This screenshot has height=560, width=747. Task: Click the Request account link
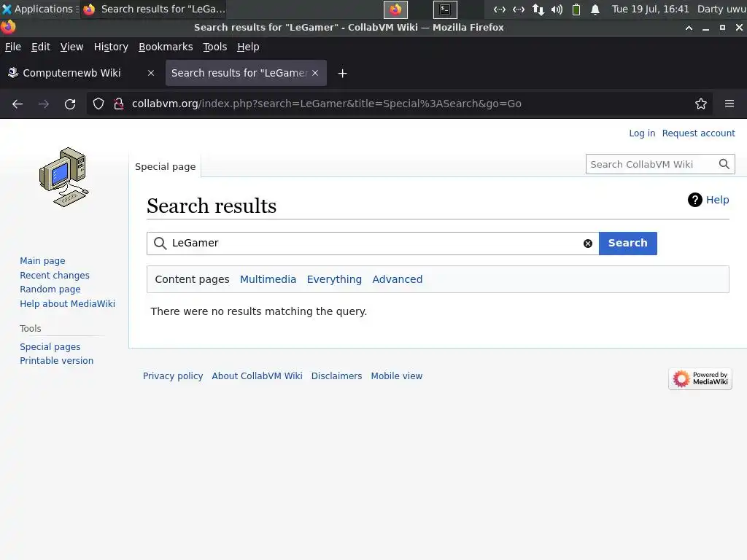pyautogui.click(x=698, y=133)
